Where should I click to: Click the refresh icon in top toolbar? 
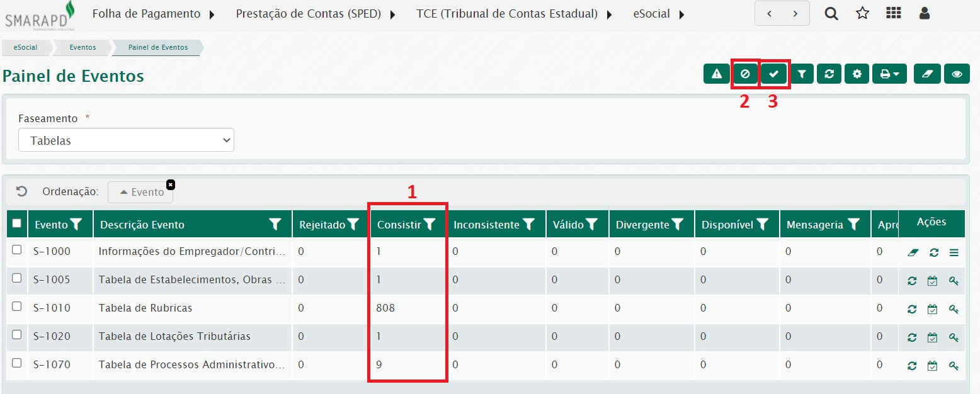(829, 74)
